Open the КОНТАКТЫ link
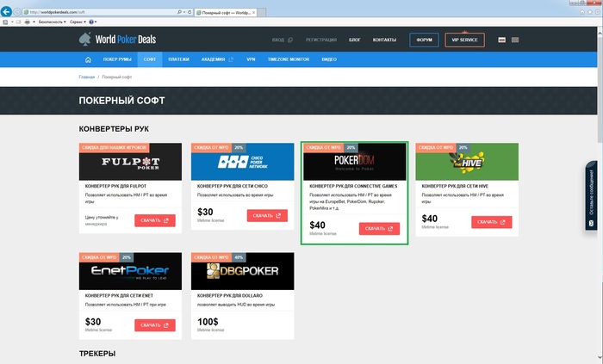Screen dimensions: 603x364 [384, 40]
